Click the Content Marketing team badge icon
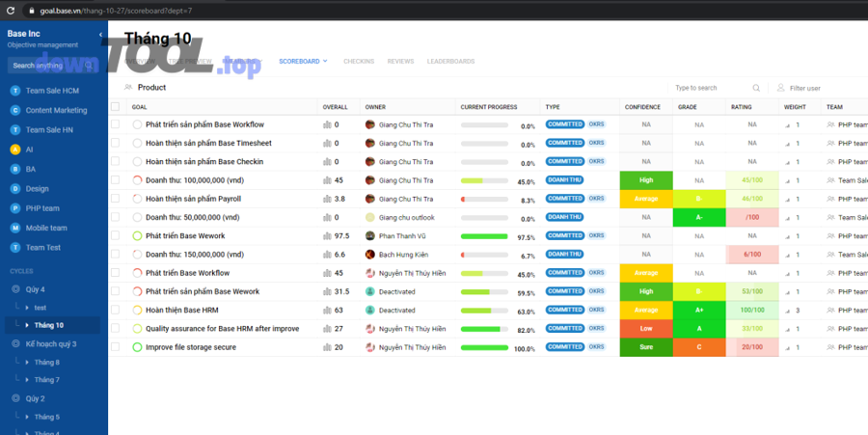 click(x=15, y=110)
